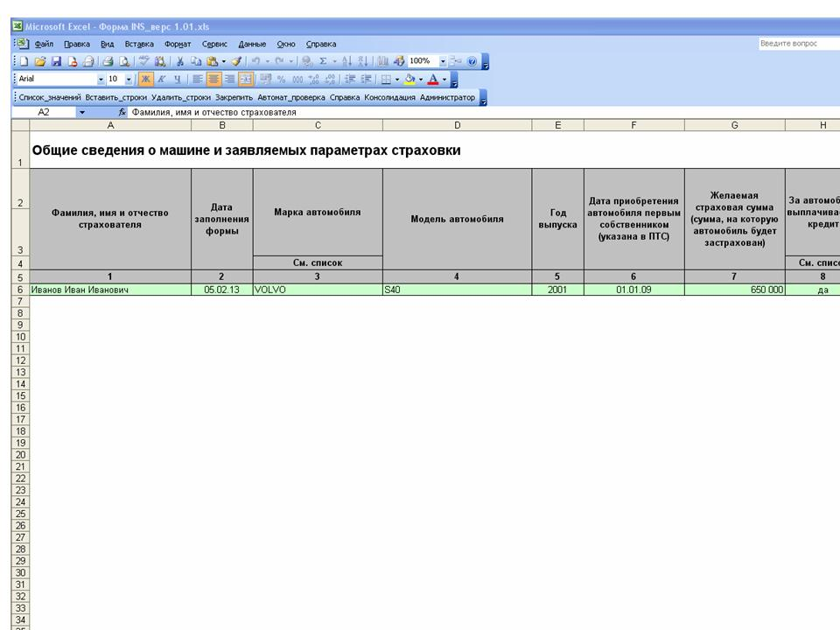This screenshot has height=630, width=840.
Task: Open the Fill Color dropdown arrow
Action: point(421,80)
